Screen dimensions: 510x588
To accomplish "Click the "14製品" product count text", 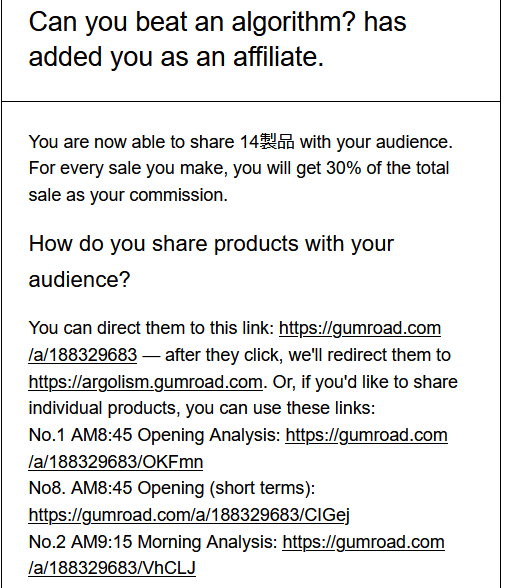I will tap(267, 142).
